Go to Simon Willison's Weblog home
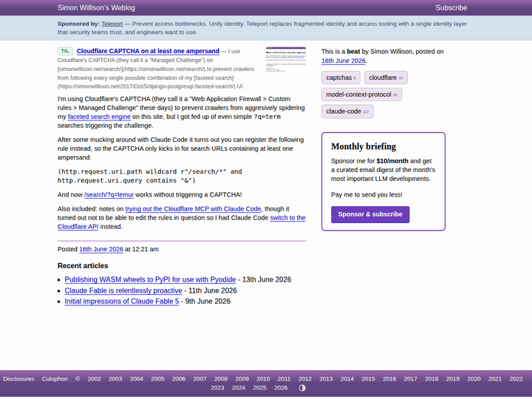The image size is (532, 399). 96,8
